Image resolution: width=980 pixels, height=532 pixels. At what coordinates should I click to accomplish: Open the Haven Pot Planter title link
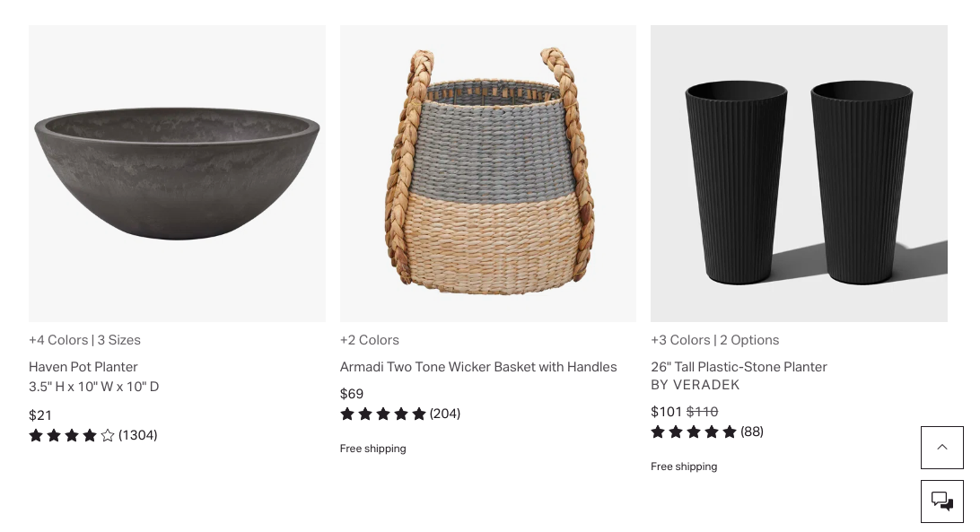click(x=83, y=366)
